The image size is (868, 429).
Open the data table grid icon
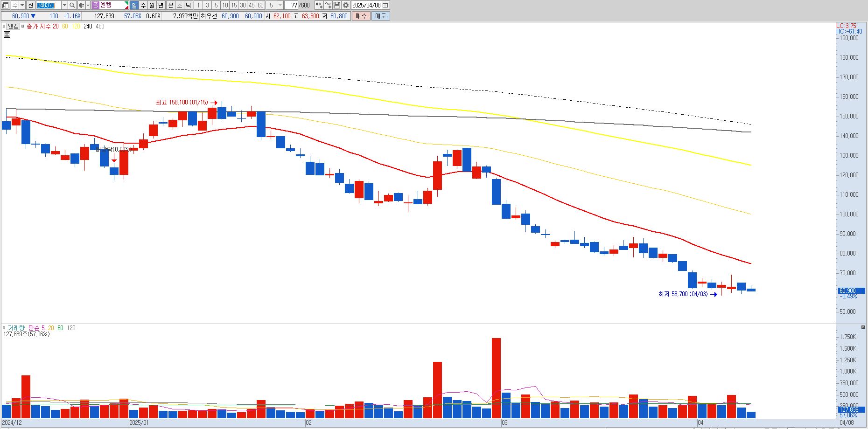coord(7,35)
